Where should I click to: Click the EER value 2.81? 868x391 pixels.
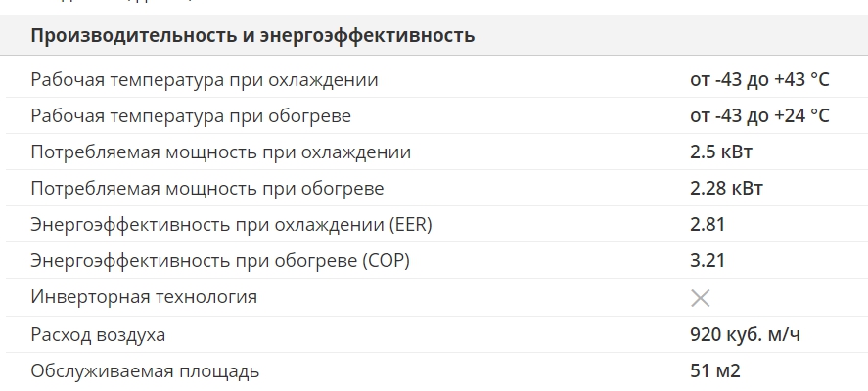(708, 225)
